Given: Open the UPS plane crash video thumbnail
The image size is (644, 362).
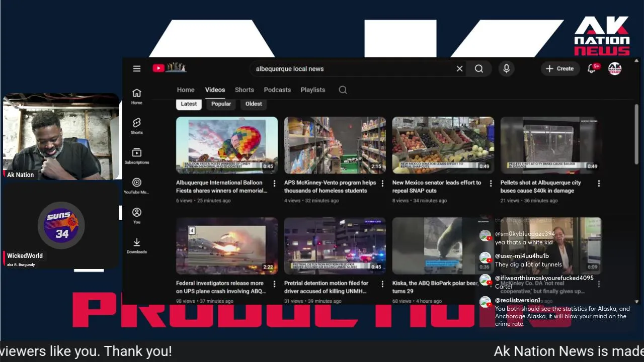Looking at the screenshot, I should click(x=227, y=245).
